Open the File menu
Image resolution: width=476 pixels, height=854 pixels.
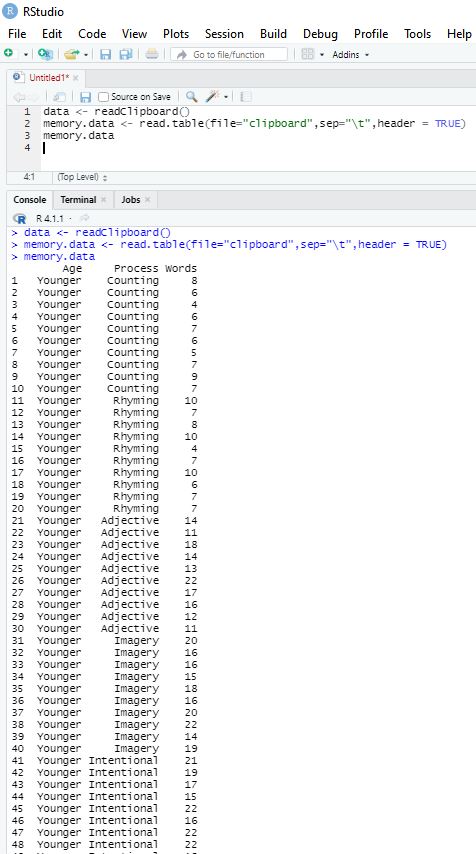(17, 34)
